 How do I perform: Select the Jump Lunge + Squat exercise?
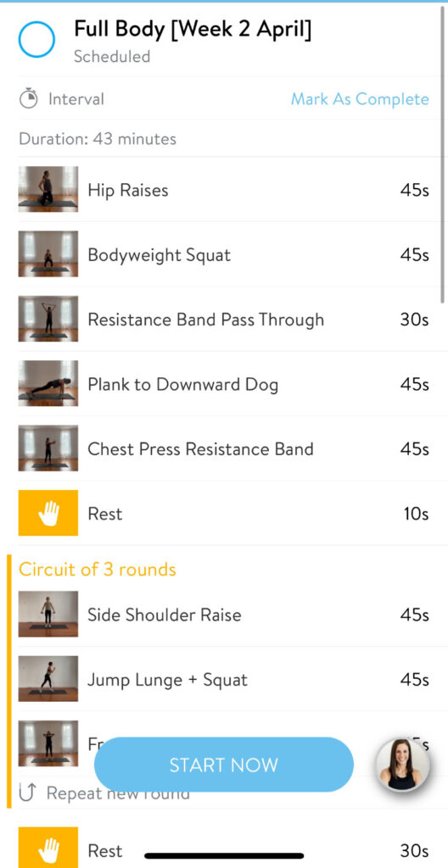(224, 679)
